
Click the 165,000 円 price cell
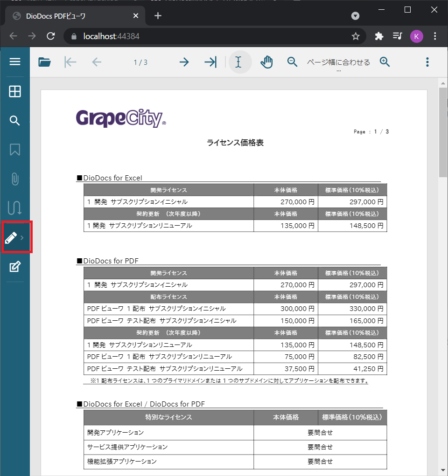coord(352,321)
